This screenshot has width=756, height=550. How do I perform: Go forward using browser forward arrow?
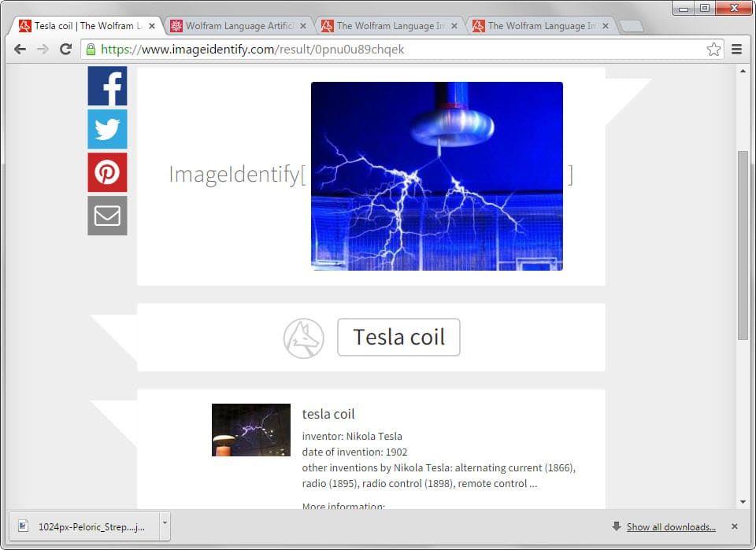(x=43, y=49)
